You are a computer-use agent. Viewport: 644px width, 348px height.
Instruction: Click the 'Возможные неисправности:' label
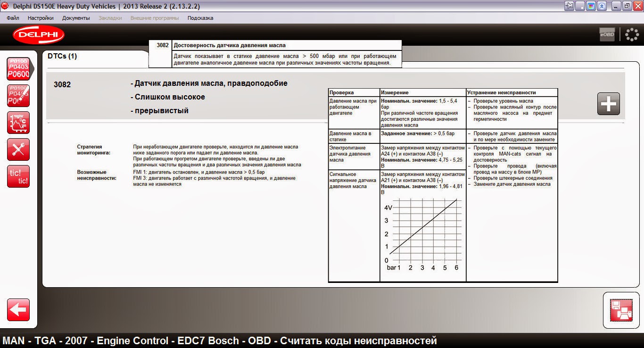pos(97,175)
